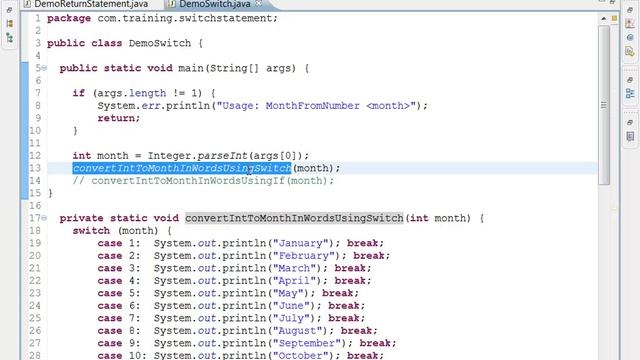
Task: Click the switch keyword on line 18
Action: point(91,231)
